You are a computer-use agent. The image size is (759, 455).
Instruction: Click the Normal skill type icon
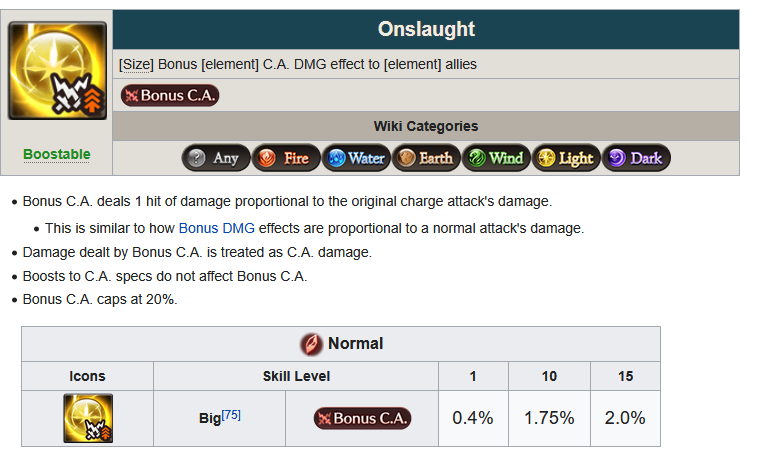tap(311, 344)
